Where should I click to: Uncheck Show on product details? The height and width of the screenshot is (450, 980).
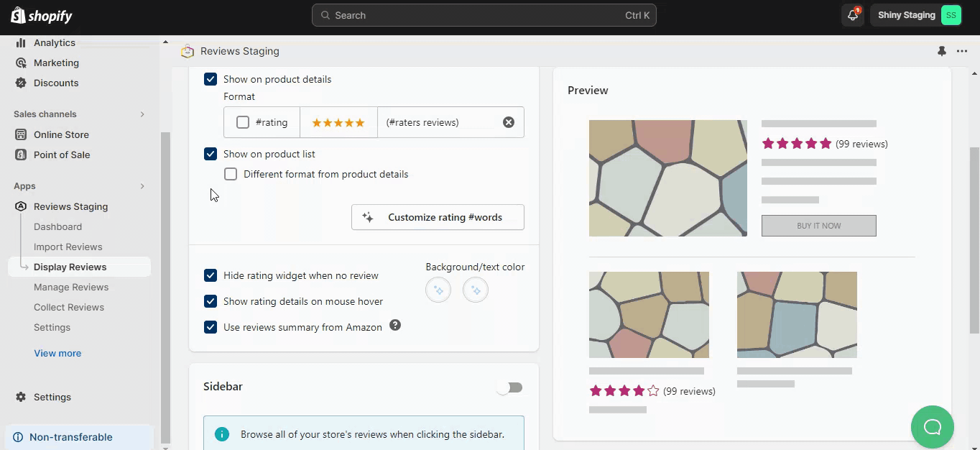pyautogui.click(x=211, y=79)
